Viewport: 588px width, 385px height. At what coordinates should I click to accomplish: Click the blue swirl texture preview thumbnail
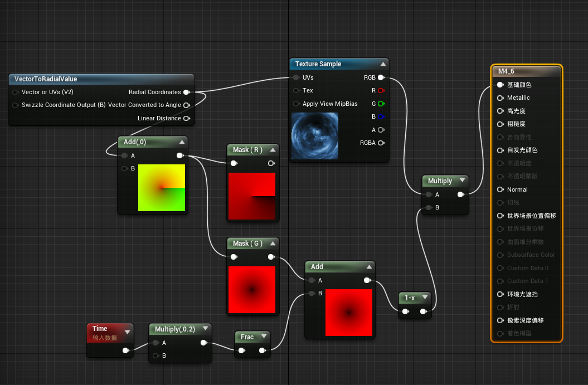click(315, 135)
